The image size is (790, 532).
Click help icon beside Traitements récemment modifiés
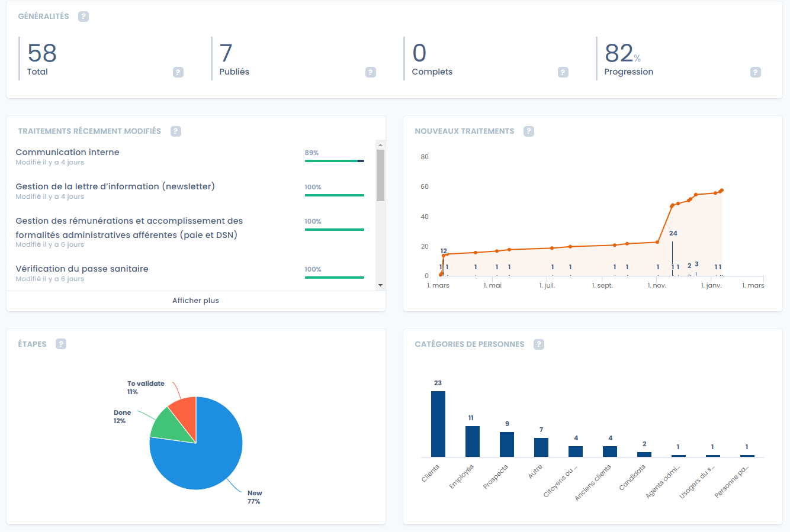pyautogui.click(x=176, y=131)
